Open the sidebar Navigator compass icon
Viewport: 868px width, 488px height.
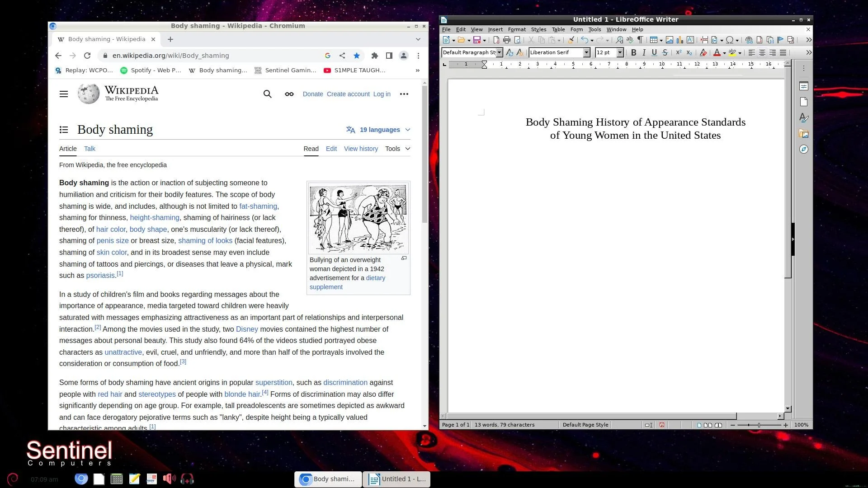(x=804, y=150)
